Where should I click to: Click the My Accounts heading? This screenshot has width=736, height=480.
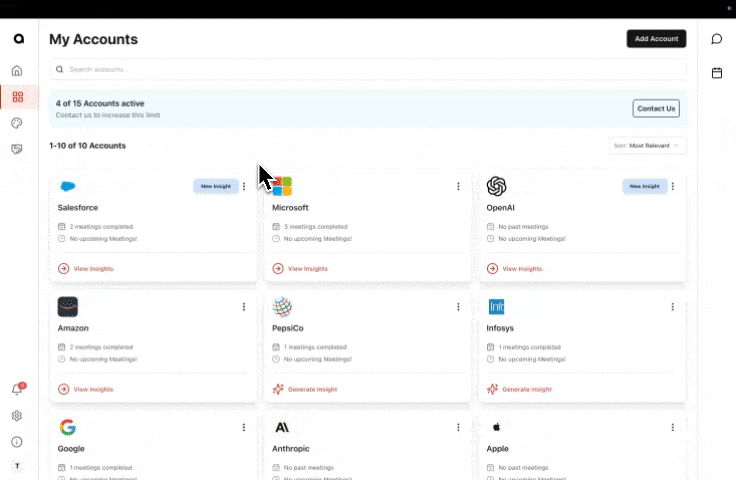(x=93, y=39)
